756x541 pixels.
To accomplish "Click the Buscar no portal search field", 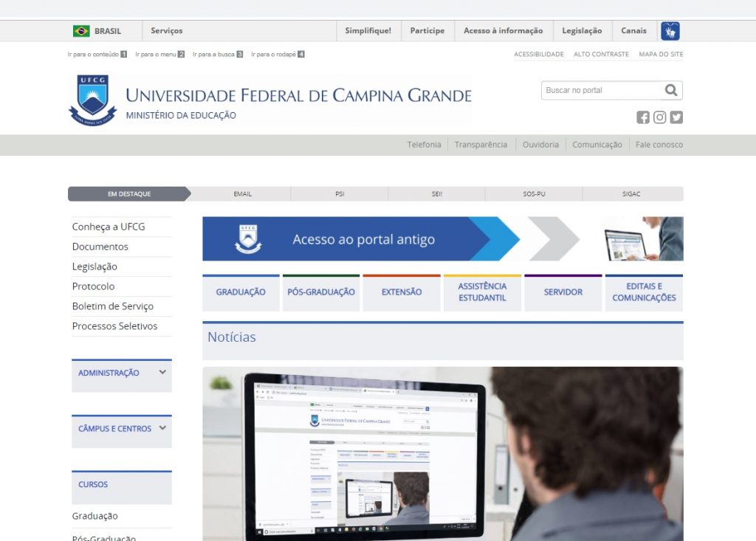I will [x=601, y=90].
